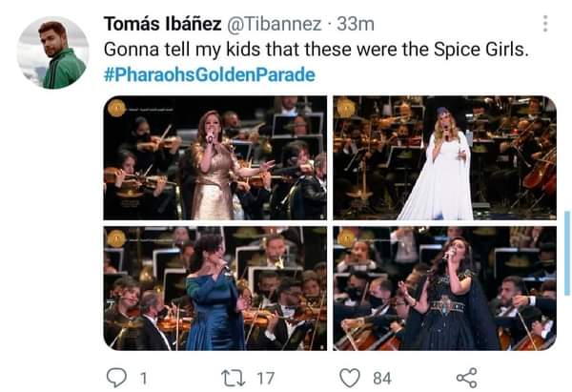The height and width of the screenshot is (392, 572).
Task: Open the three-dot more options menu
Action: tap(545, 24)
